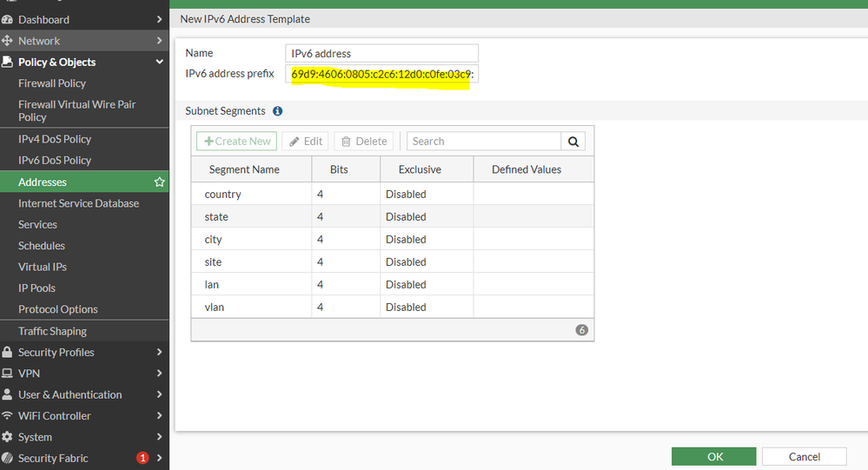The height and width of the screenshot is (470, 868).
Task: Click the System gear icon
Action: point(8,437)
